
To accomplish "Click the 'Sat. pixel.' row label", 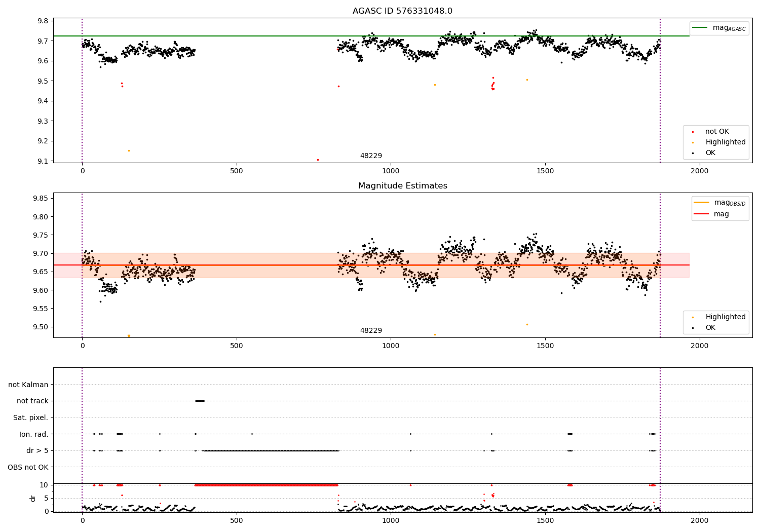I will point(31,418).
